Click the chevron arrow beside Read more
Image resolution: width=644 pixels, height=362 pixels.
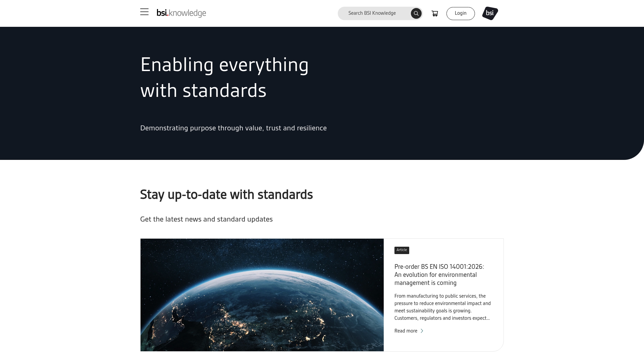click(422, 331)
